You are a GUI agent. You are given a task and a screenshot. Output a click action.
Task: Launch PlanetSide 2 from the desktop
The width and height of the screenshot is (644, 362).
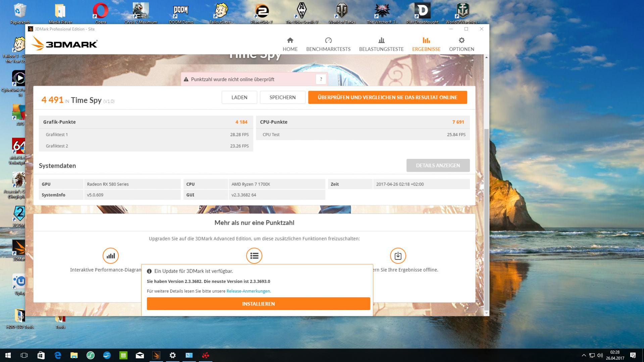click(261, 13)
